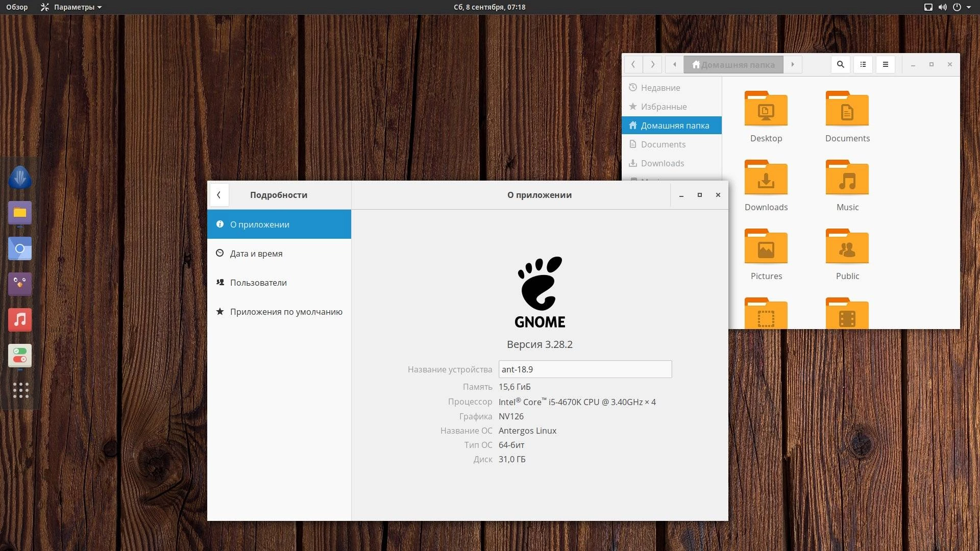This screenshot has height=551, width=980.
Task: Open the Files app in the dock
Action: point(20,213)
